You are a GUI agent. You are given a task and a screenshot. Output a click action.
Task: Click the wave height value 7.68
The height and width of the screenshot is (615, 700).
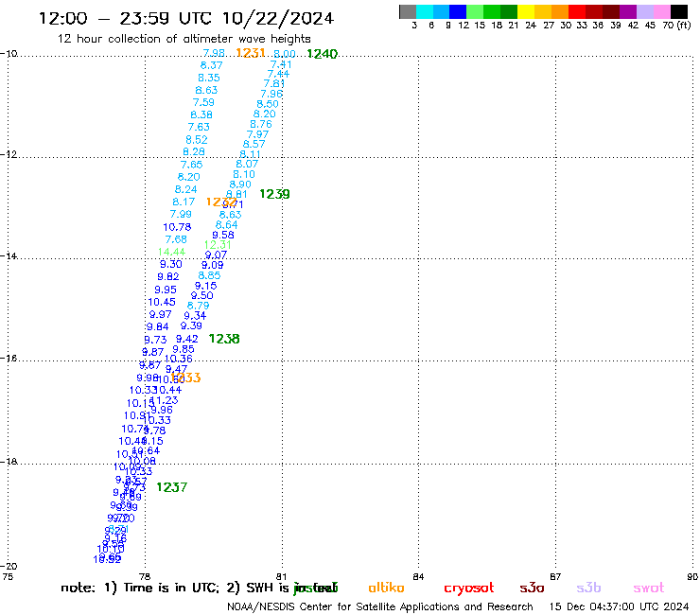click(x=176, y=239)
